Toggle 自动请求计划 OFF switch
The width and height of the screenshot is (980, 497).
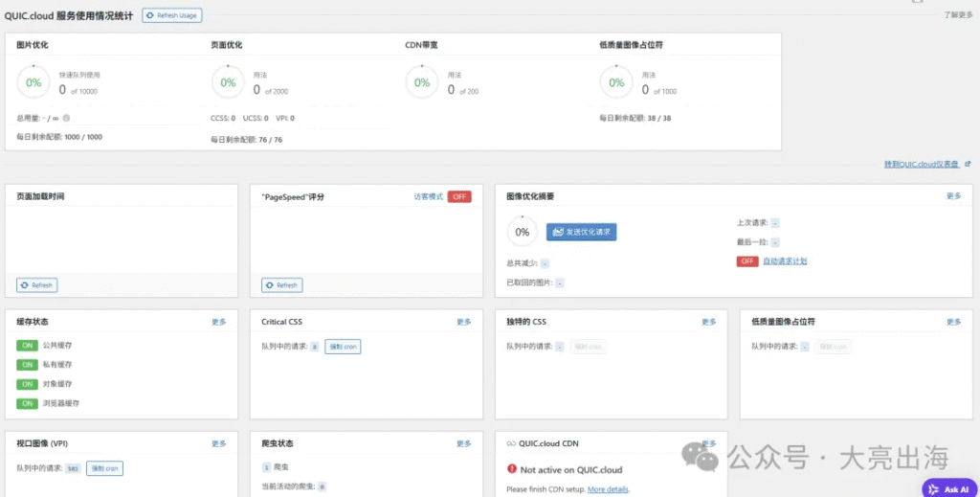pyautogui.click(x=746, y=261)
